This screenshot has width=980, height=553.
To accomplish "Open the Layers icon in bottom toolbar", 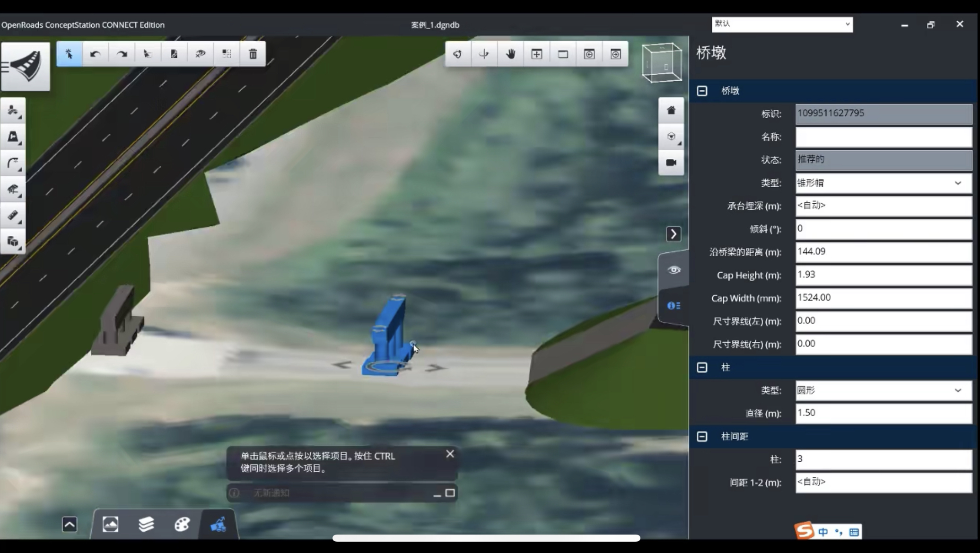I will pyautogui.click(x=146, y=524).
